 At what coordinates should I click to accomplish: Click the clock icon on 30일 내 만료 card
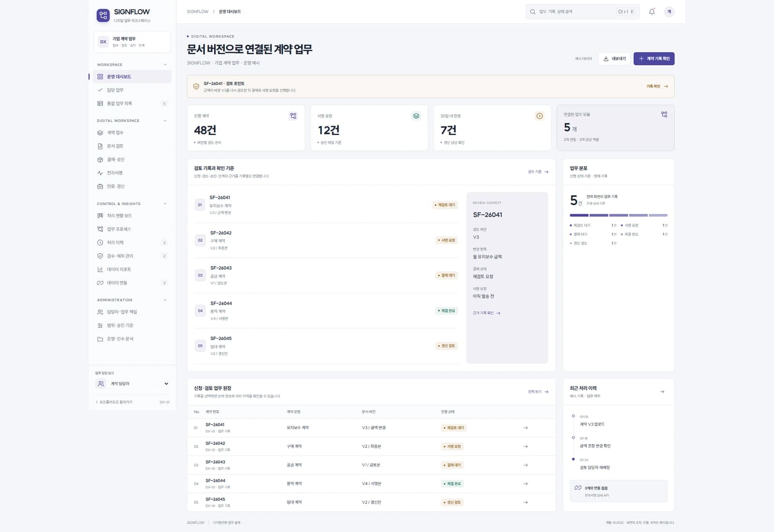coord(539,116)
